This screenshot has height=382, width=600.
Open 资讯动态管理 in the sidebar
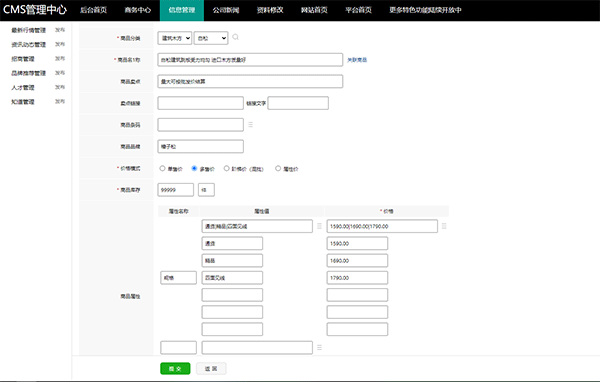pos(29,44)
